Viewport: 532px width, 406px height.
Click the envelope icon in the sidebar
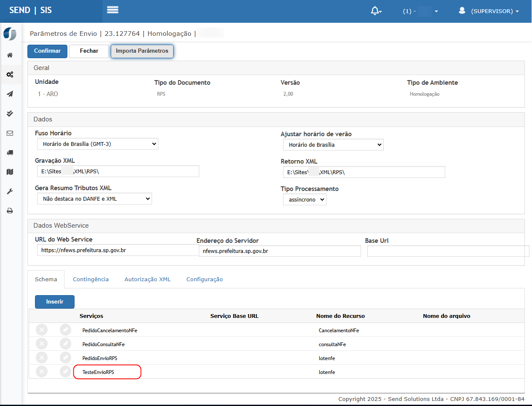coord(10,133)
